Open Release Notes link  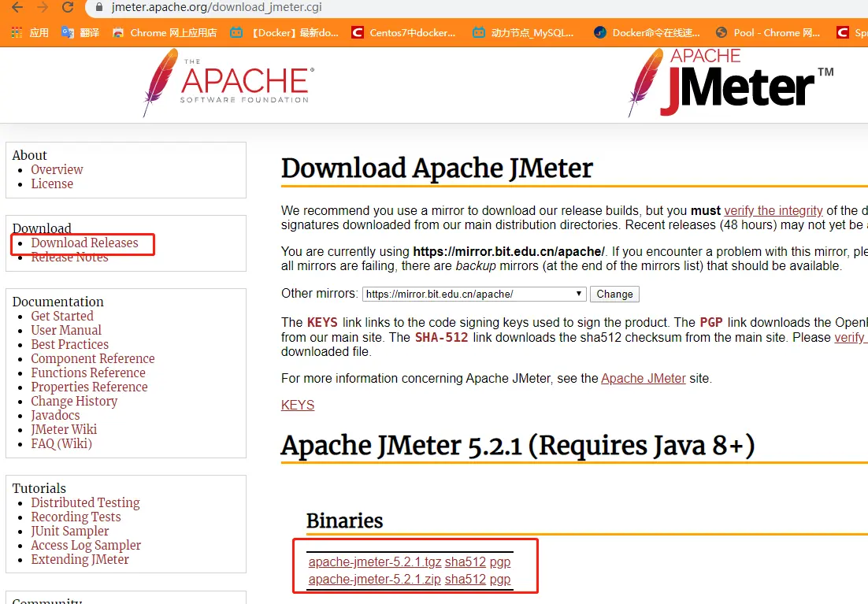click(70, 257)
